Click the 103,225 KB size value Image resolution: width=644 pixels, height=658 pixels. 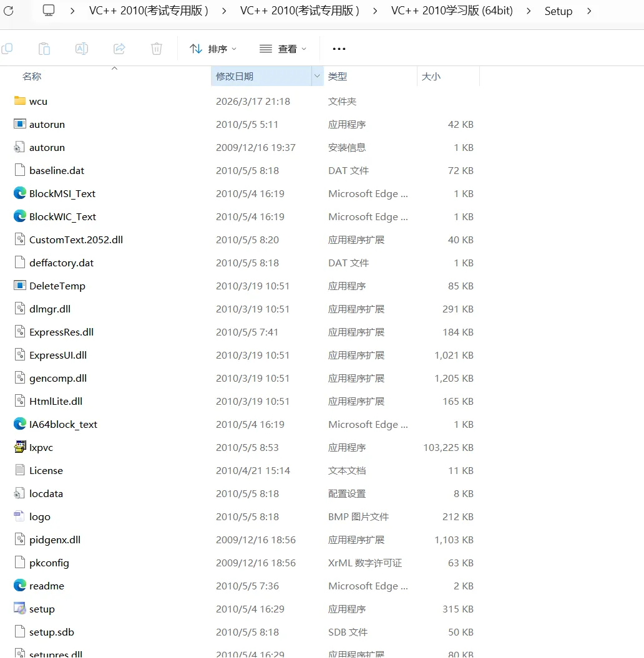(448, 447)
